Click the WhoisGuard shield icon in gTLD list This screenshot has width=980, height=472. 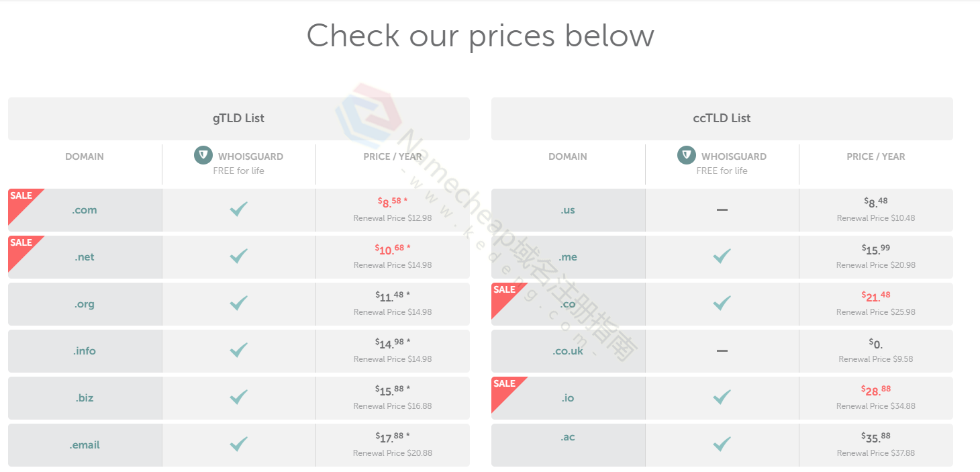[203, 156]
